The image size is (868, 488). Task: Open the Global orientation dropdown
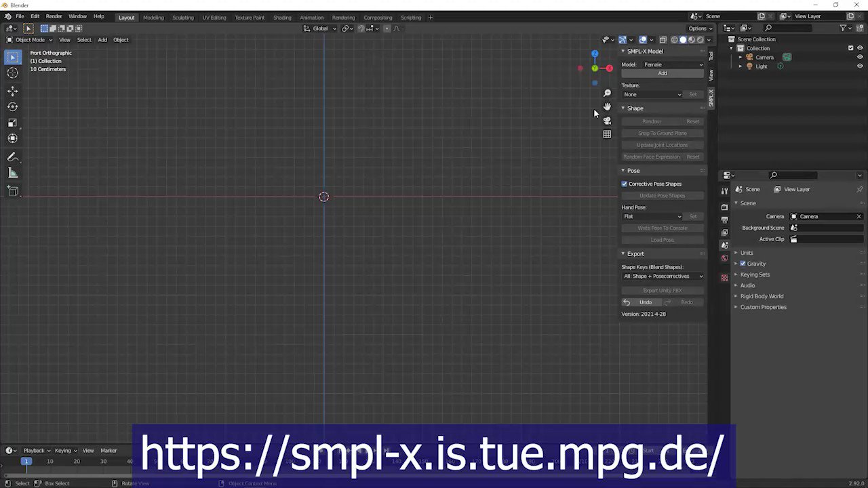click(319, 28)
